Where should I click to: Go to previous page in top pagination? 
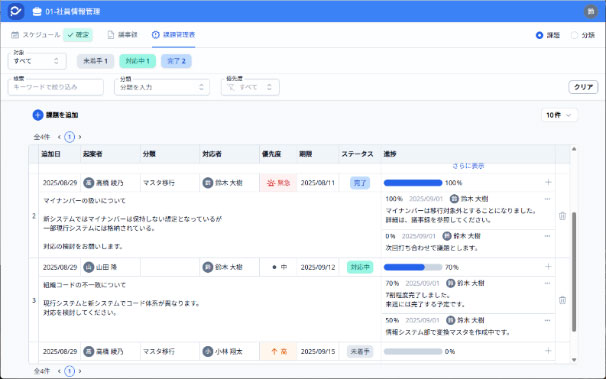pyautogui.click(x=59, y=137)
